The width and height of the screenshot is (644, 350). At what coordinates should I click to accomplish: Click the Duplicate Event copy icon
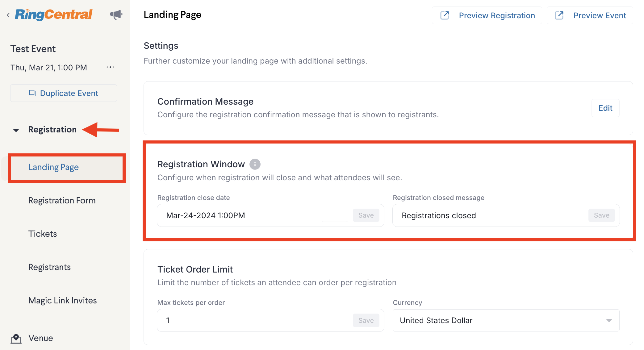click(x=32, y=93)
